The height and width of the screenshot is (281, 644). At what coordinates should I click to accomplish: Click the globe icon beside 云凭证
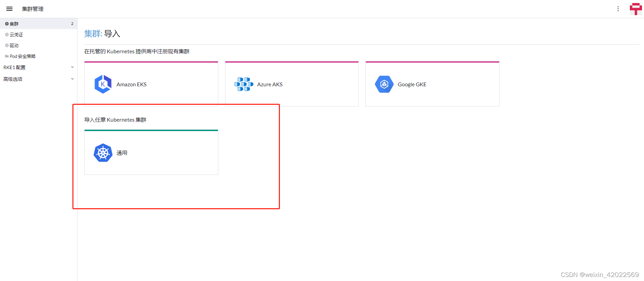tap(7, 35)
